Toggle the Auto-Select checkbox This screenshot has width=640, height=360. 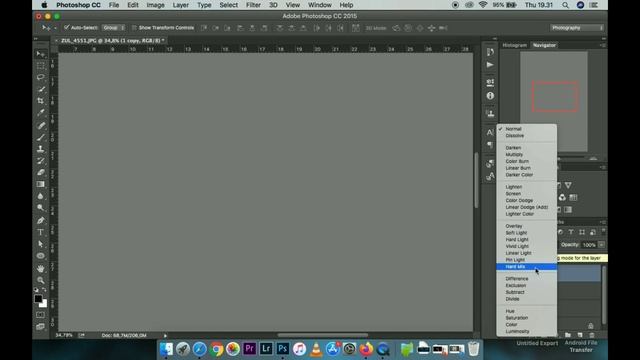click(x=67, y=28)
